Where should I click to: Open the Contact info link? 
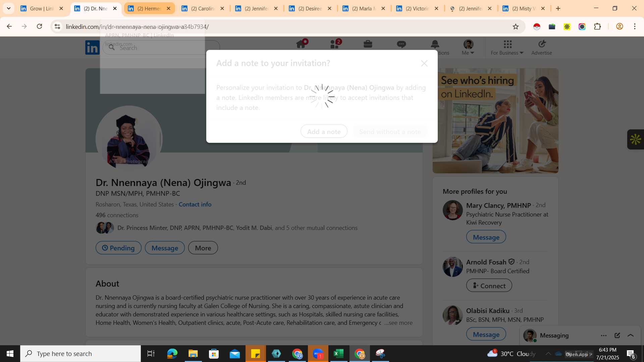[x=195, y=204]
